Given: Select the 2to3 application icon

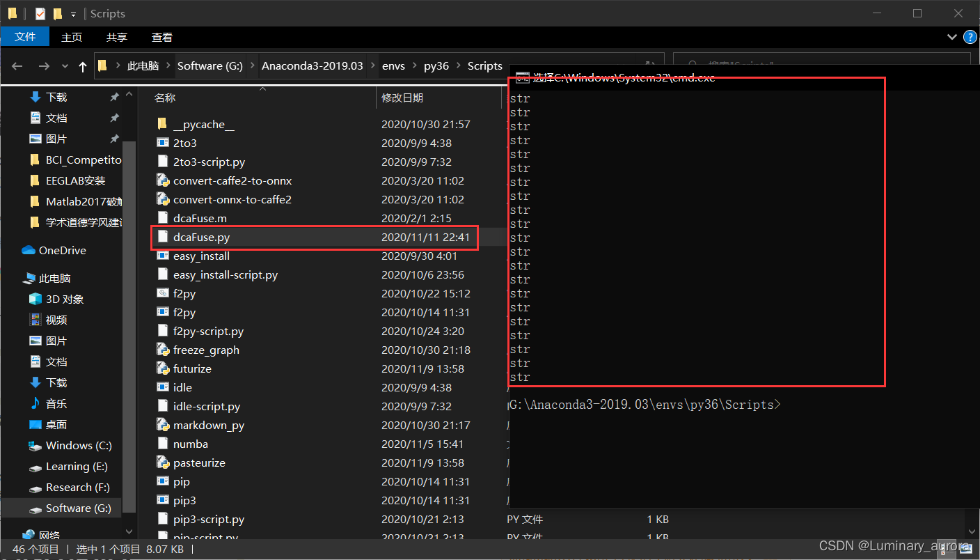Looking at the screenshot, I should click(x=162, y=143).
